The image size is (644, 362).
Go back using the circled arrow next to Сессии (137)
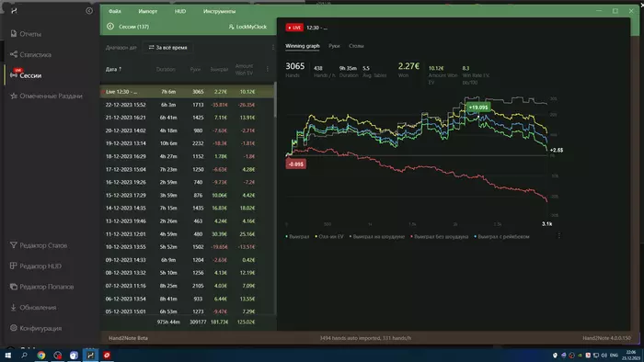pos(110,27)
